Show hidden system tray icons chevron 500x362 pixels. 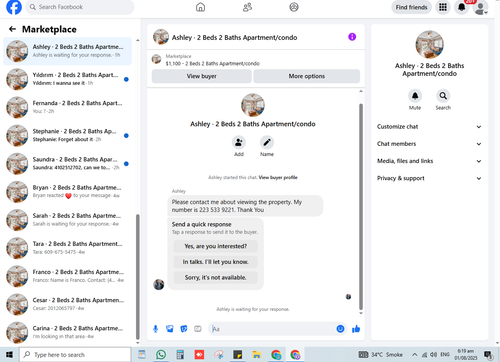[x=414, y=354]
